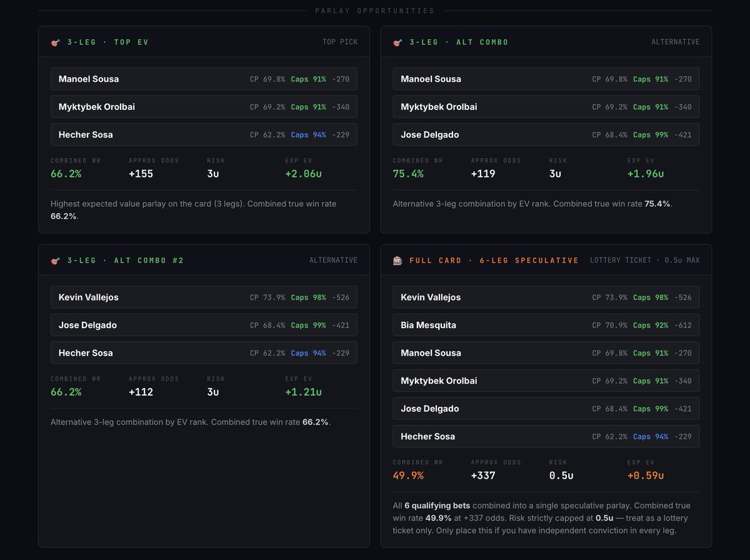Click the slot machine icon beside FULL CARD
Screen dimensions: 750x560
click(397, 261)
